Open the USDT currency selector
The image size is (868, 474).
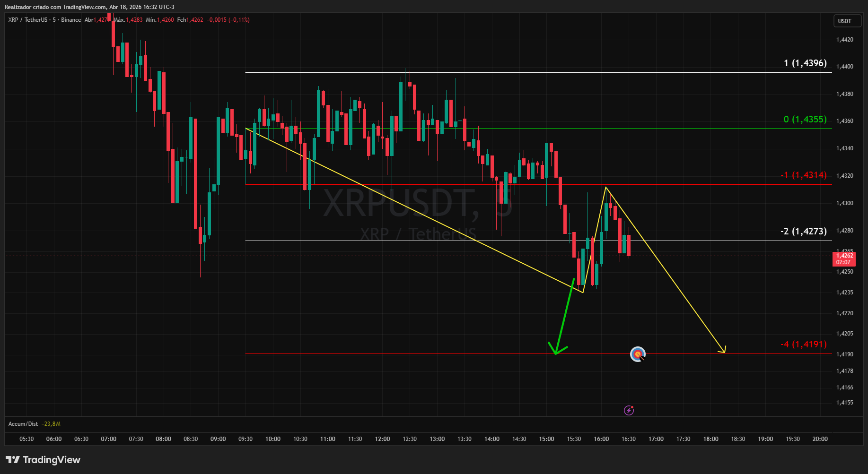tap(847, 21)
